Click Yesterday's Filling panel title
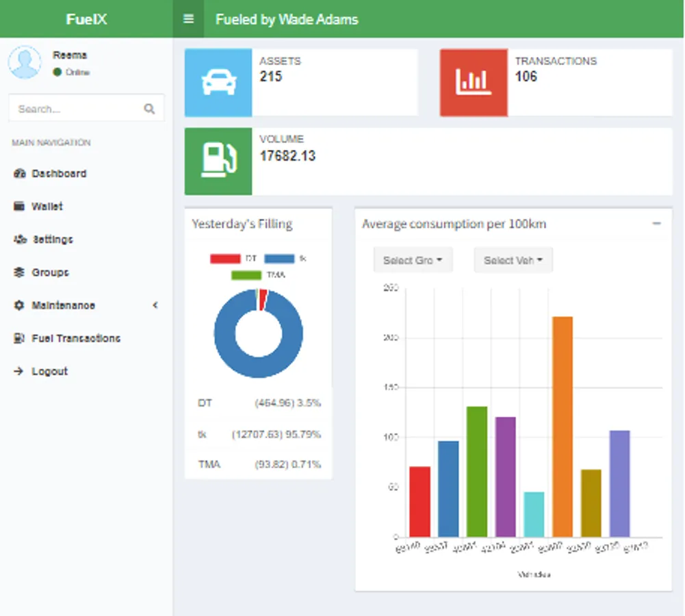Screen dimensions: 685x616 (x=242, y=224)
